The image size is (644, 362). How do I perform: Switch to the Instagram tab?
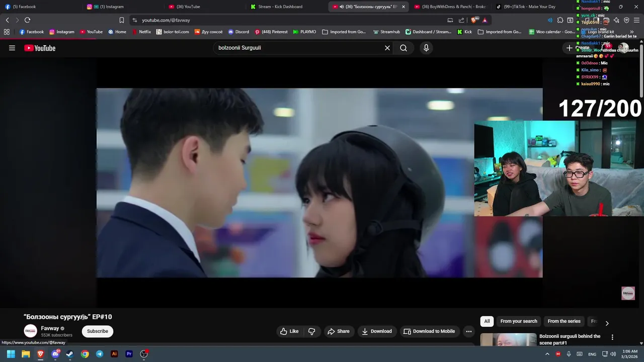123,7
